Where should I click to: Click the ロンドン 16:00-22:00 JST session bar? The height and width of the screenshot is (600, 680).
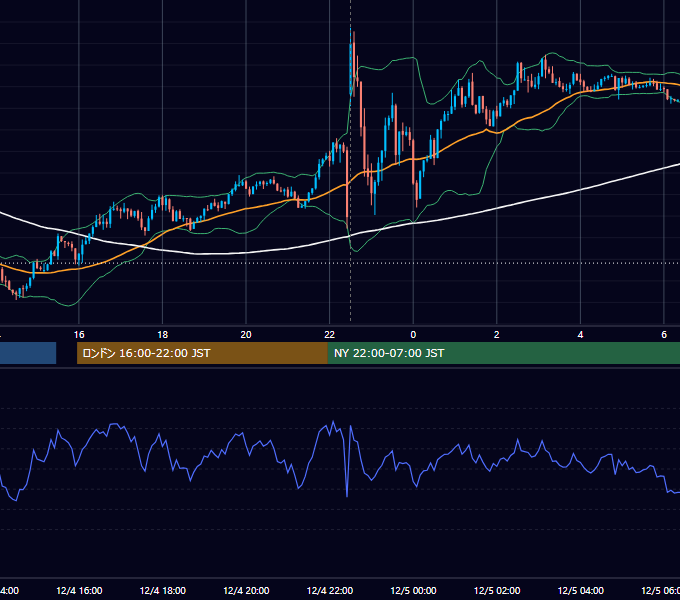pyautogui.click(x=202, y=353)
